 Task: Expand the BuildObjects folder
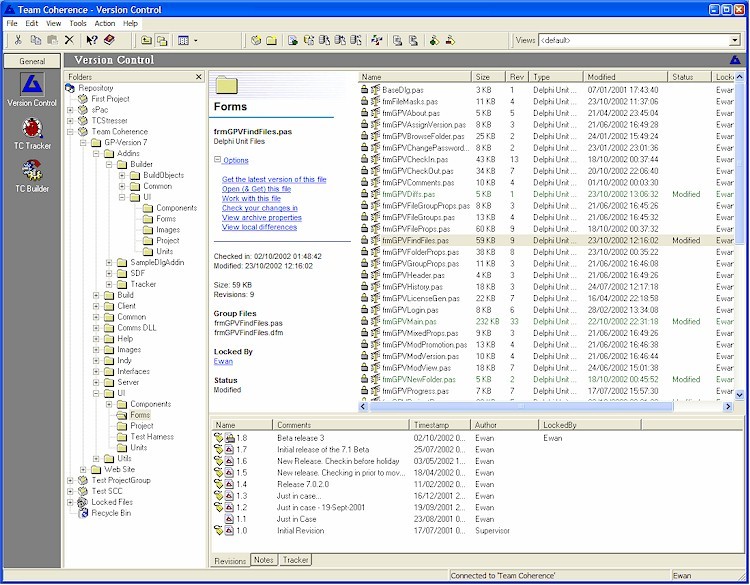pyautogui.click(x=122, y=175)
